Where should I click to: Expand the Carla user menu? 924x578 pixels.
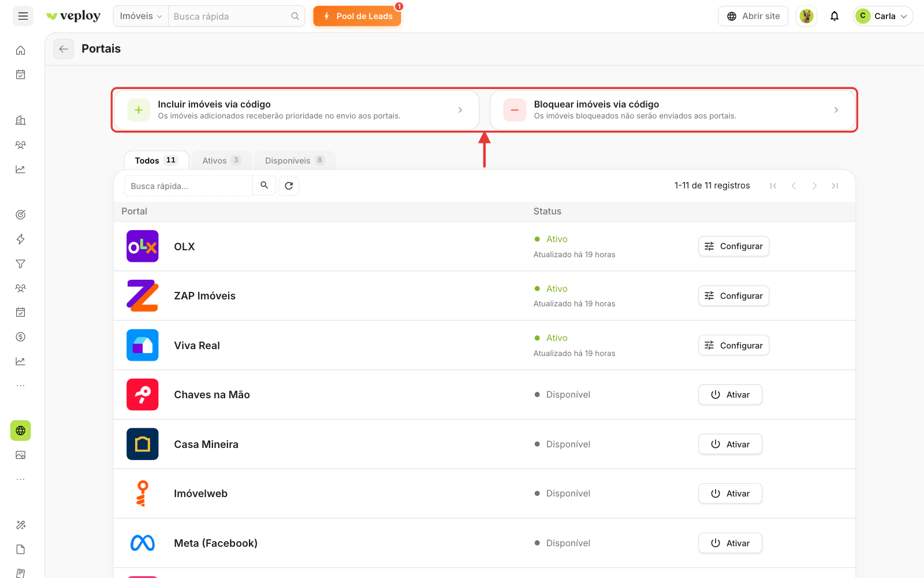point(883,16)
